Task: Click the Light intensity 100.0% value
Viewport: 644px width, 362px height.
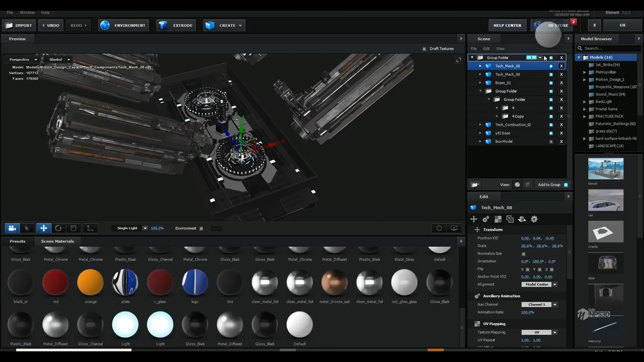Action: (x=157, y=228)
